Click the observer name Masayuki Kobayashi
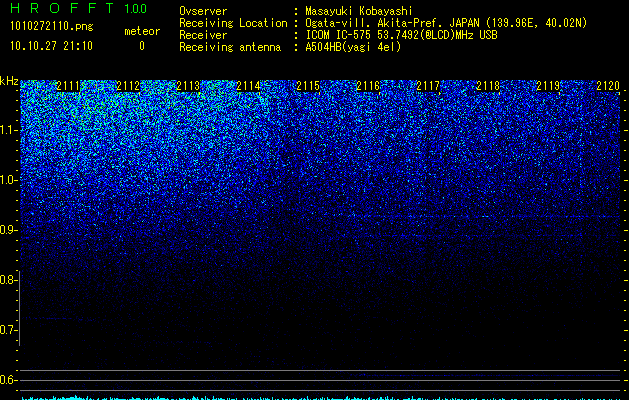This screenshot has width=629, height=400. pos(358,11)
